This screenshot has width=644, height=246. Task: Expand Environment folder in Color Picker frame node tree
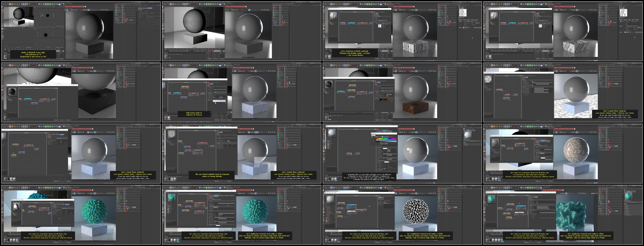[327, 144]
